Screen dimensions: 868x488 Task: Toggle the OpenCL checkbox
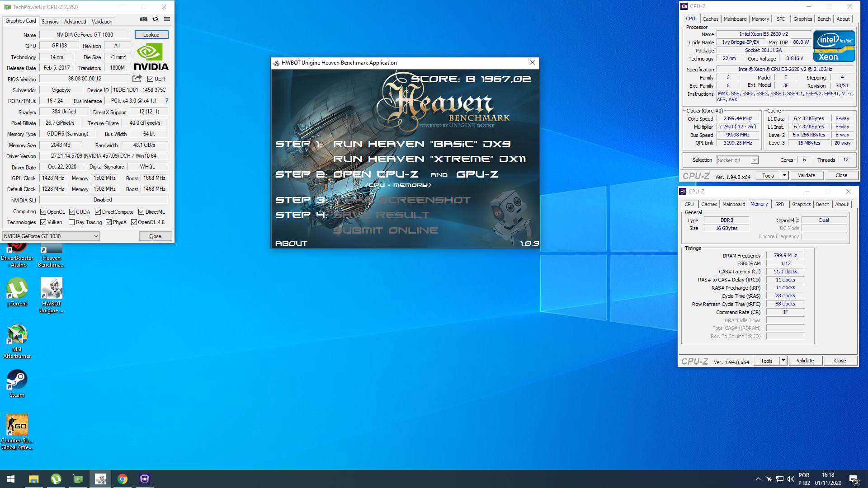coord(43,212)
